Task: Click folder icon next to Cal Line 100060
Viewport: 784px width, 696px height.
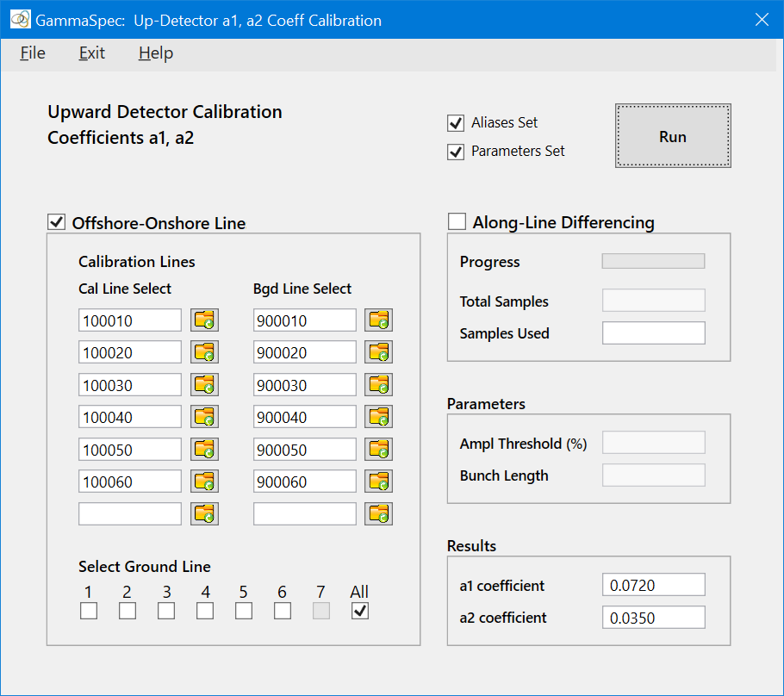Action: click(204, 482)
